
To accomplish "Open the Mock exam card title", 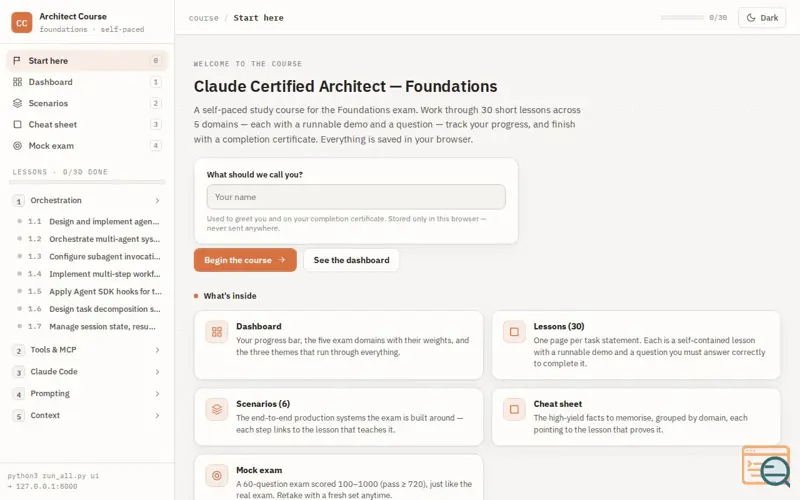I will tap(259, 470).
